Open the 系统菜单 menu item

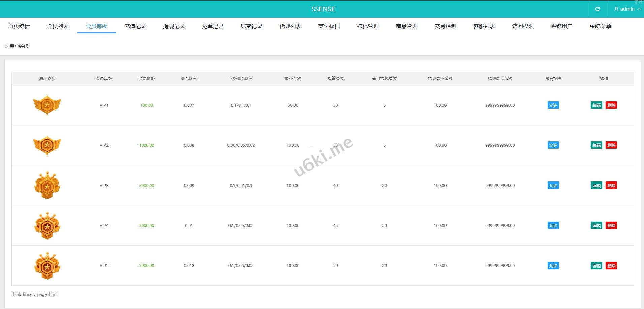(600, 26)
